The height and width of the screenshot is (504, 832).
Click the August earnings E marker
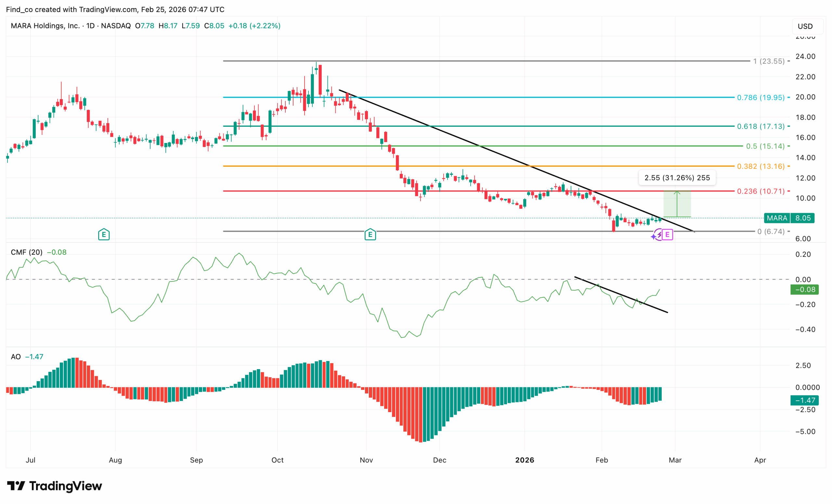[x=104, y=234]
